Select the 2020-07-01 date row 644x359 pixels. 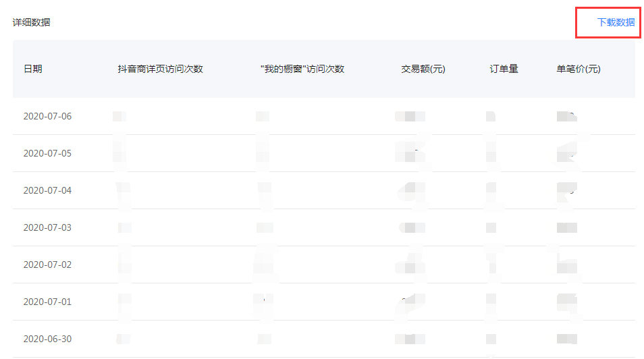(x=324, y=302)
